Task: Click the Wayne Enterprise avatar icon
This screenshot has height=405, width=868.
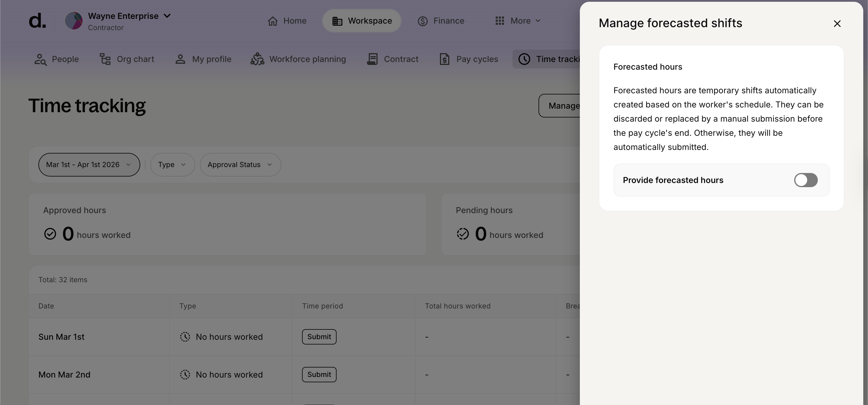Action: click(74, 21)
